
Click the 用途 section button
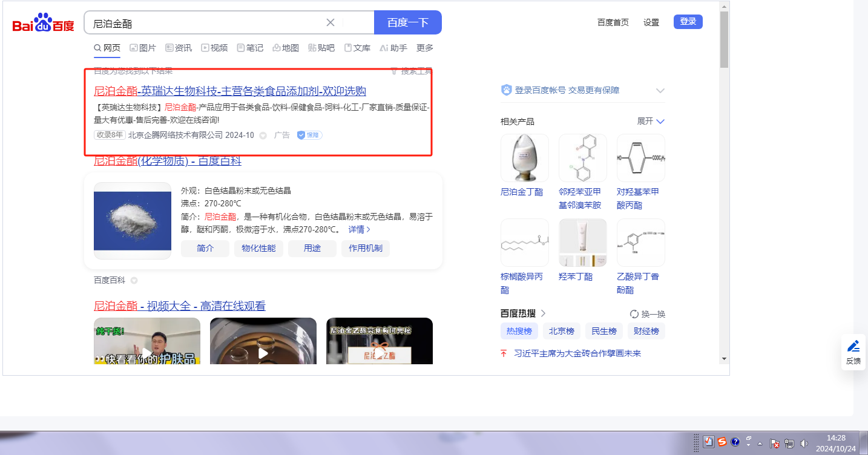[312, 249]
